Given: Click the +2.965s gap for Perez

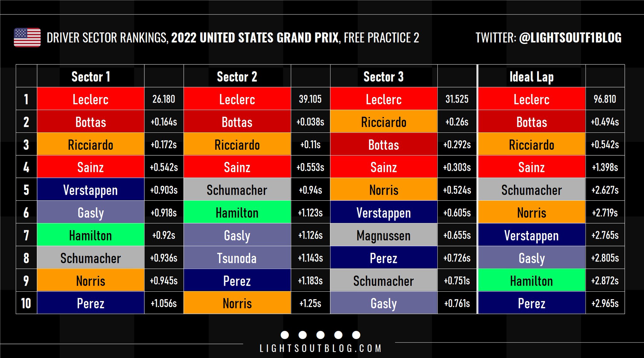Looking at the screenshot, I should tap(605, 303).
